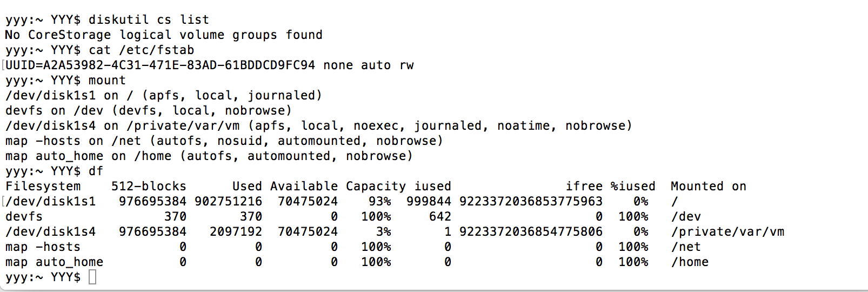This screenshot has height=292, width=868.
Task: Click the iused value 999844
Action: [429, 202]
